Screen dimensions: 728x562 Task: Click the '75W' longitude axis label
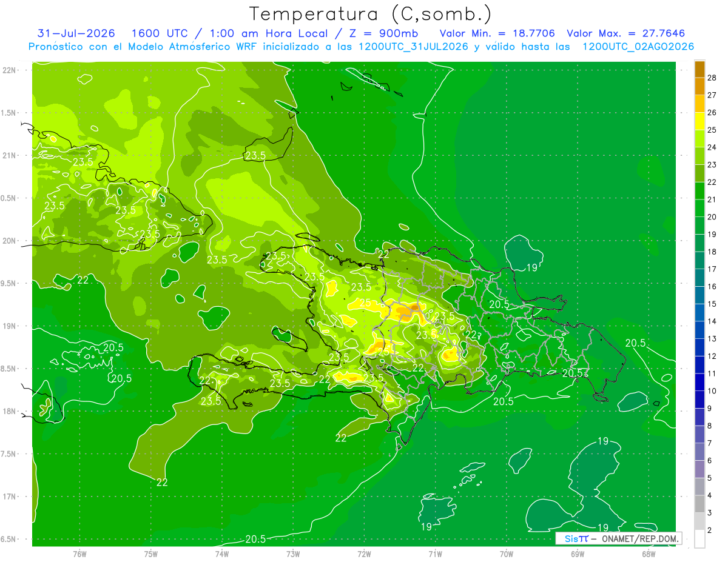coord(151,554)
